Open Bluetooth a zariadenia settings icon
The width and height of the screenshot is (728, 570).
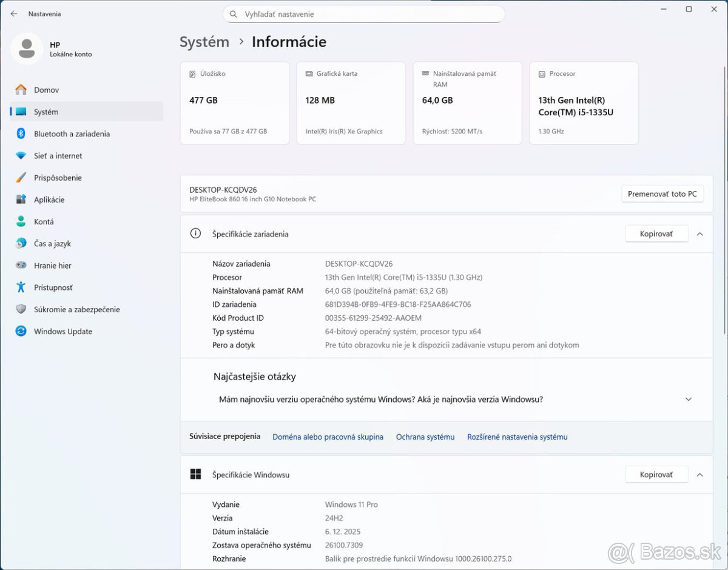(21, 134)
